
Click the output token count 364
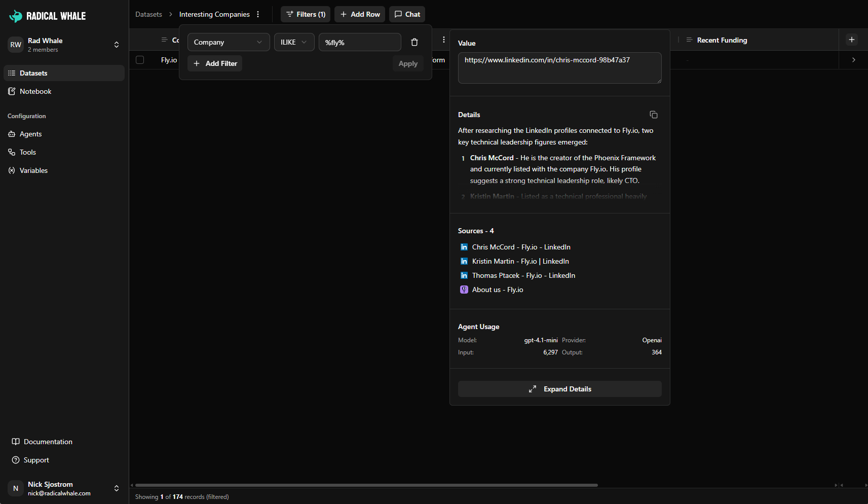657,352
